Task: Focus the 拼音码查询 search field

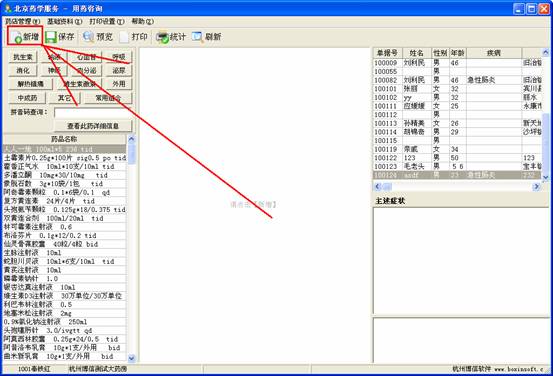Action: coord(93,113)
